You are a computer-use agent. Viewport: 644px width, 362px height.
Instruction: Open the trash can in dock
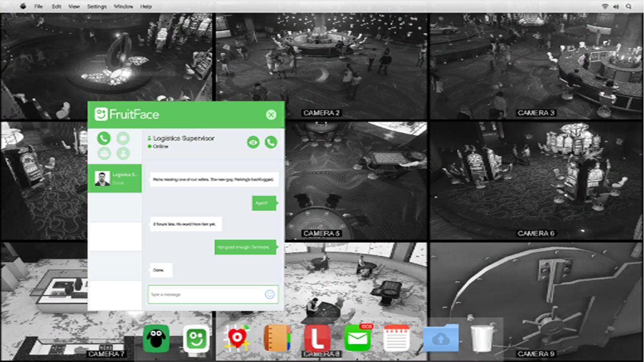click(x=482, y=338)
